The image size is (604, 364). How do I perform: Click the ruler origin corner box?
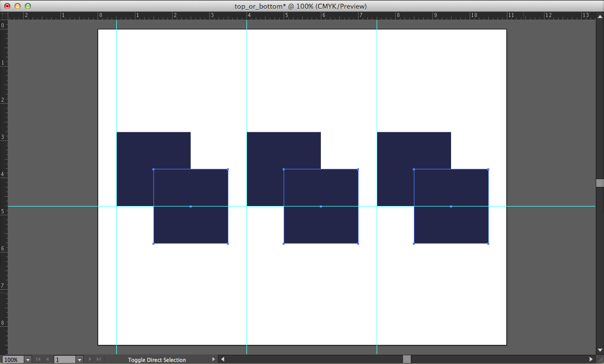[x=4, y=15]
